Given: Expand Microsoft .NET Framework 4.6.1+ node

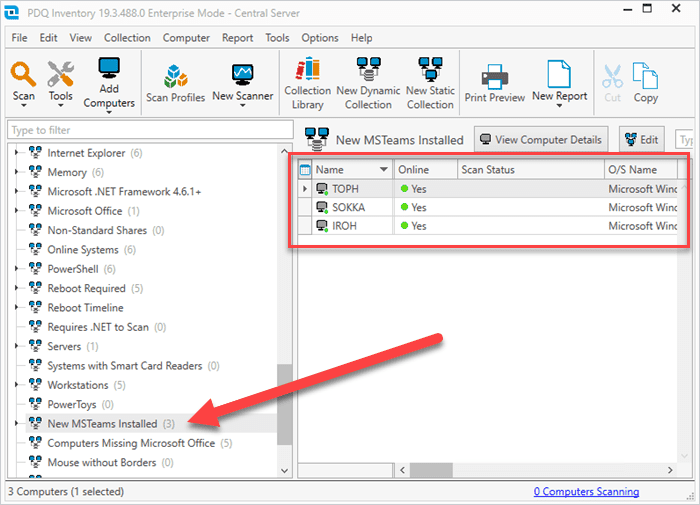Looking at the screenshot, I should click(16, 191).
